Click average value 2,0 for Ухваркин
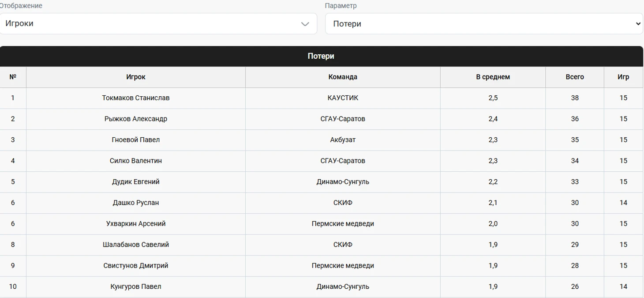Image resolution: width=644 pixels, height=298 pixels. pyautogui.click(x=493, y=224)
